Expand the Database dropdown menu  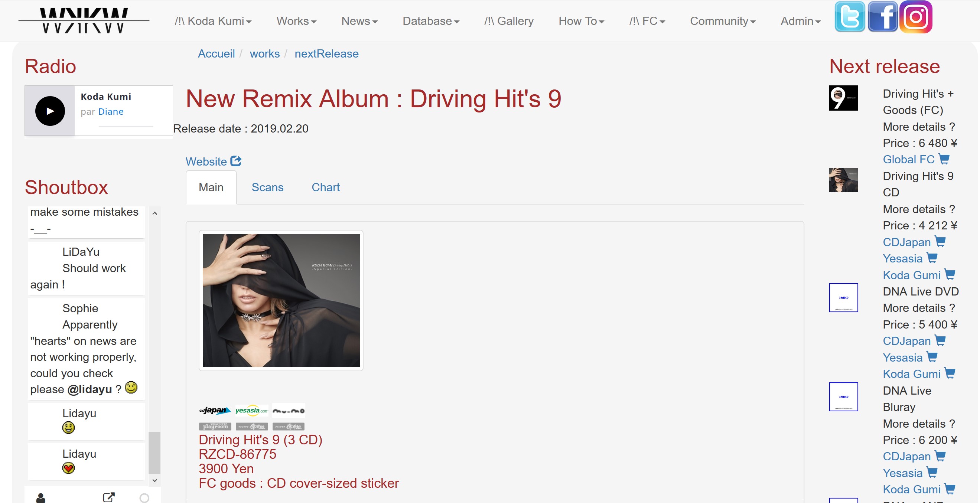[x=431, y=21]
